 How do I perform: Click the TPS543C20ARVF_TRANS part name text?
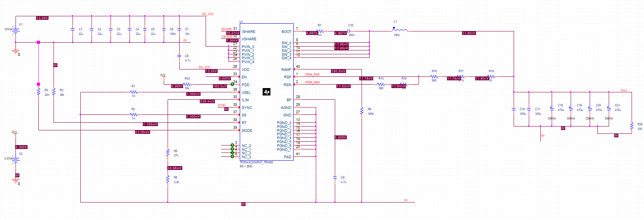[256, 162]
